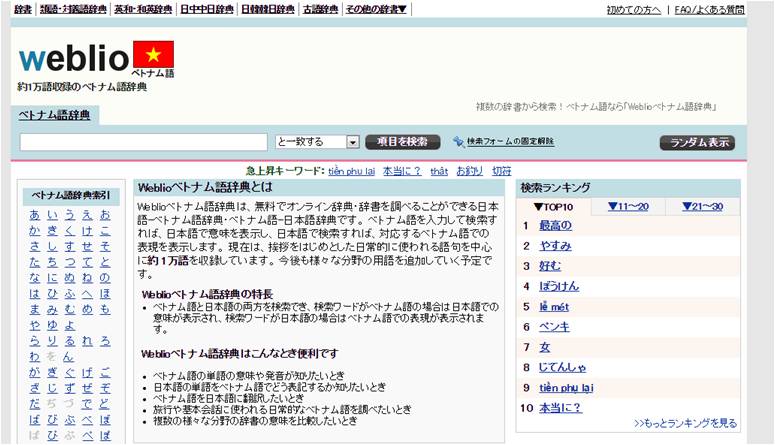Click index letter は

[35, 294]
